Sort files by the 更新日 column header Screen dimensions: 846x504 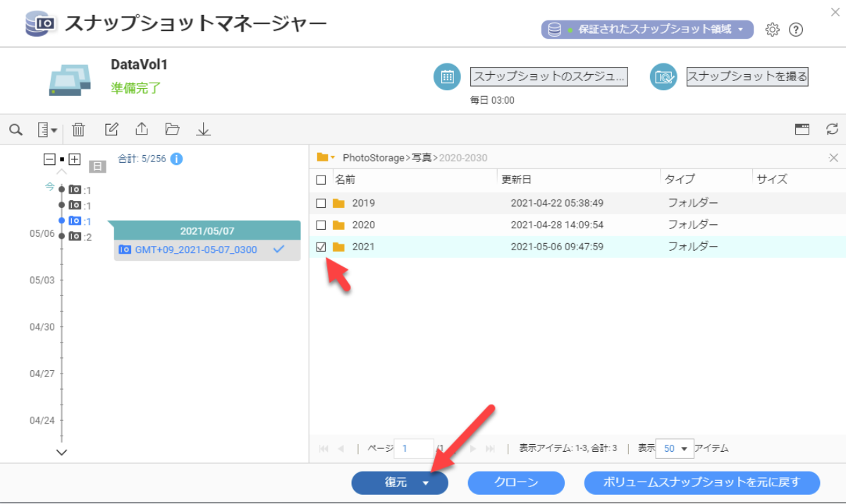[515, 180]
